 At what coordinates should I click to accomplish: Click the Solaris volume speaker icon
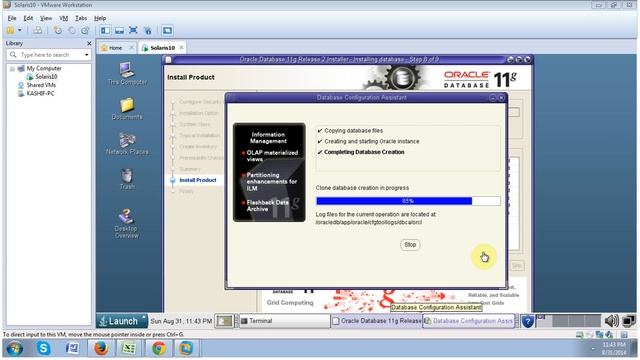click(611, 321)
